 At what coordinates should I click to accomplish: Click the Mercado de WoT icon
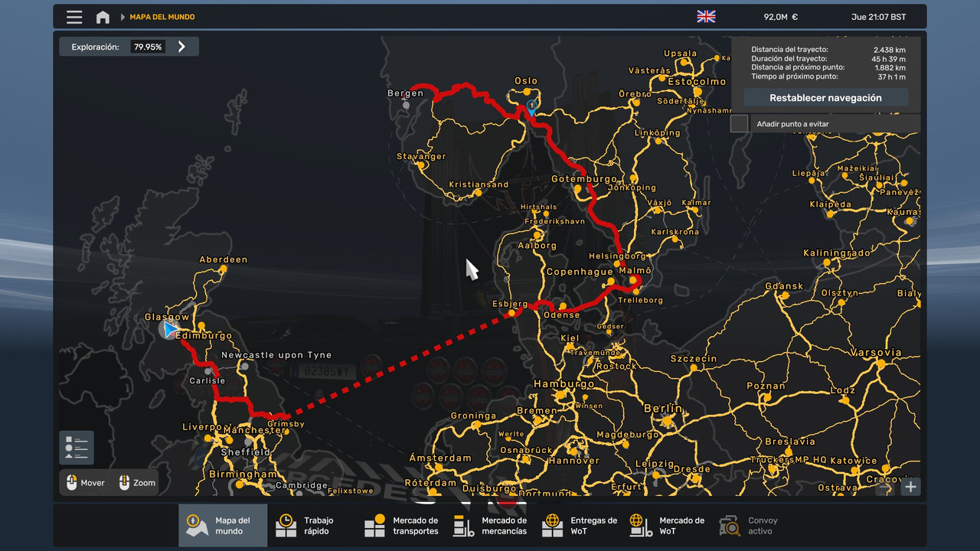tap(642, 525)
